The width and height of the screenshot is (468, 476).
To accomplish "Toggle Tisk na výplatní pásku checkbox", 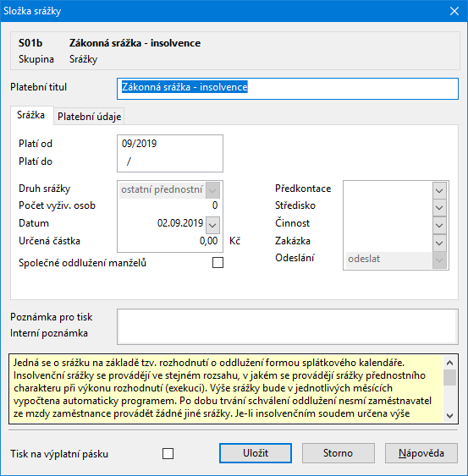I will [168, 454].
